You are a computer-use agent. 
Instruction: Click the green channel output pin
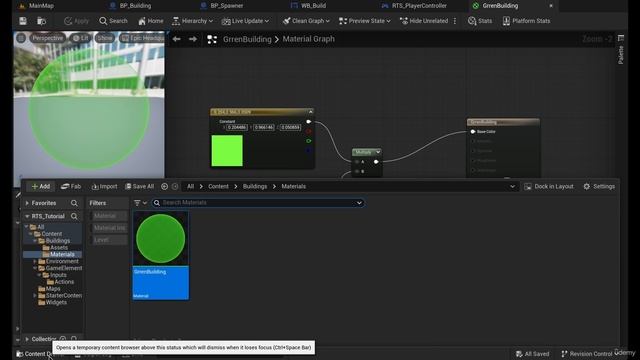tap(309, 141)
